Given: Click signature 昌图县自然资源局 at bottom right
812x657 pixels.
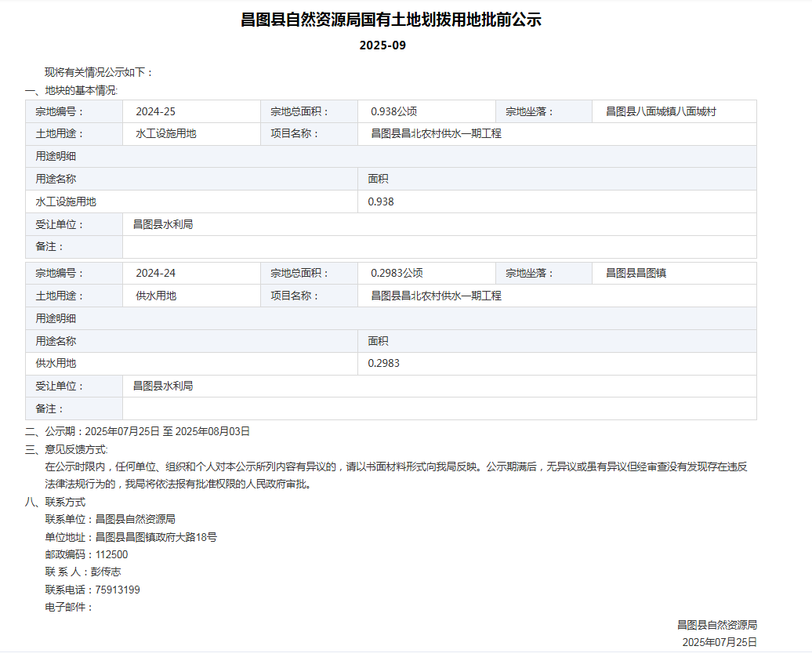Looking at the screenshot, I should 717,625.
